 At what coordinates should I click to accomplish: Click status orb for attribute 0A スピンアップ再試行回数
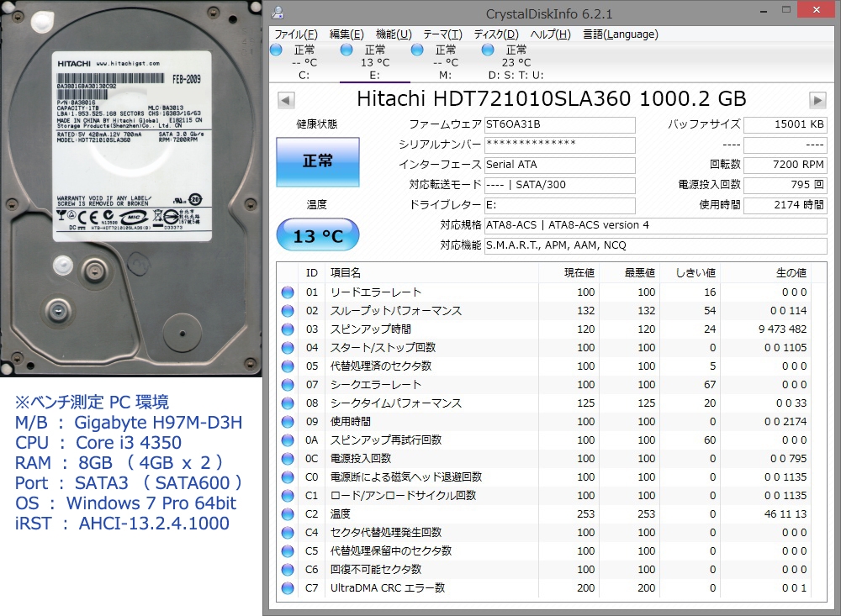coord(288,440)
